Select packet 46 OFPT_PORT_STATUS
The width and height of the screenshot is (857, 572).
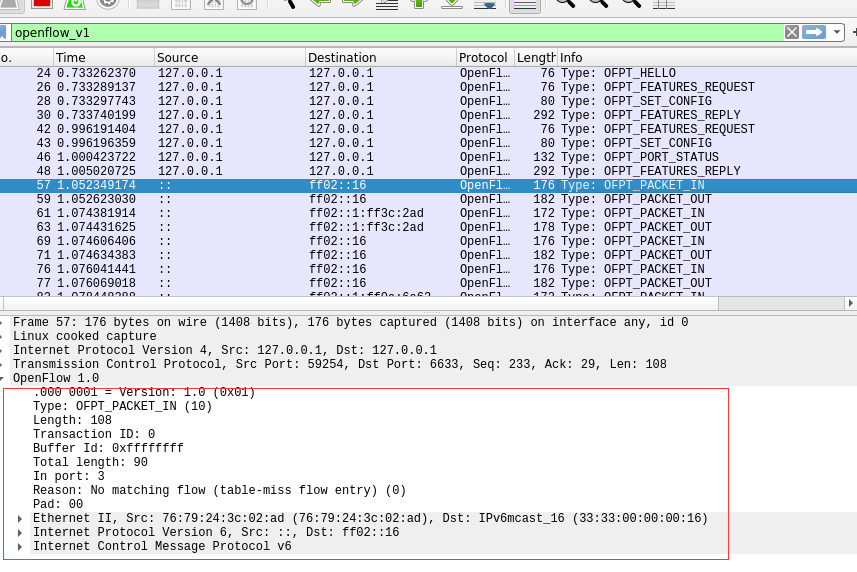tap(428, 157)
